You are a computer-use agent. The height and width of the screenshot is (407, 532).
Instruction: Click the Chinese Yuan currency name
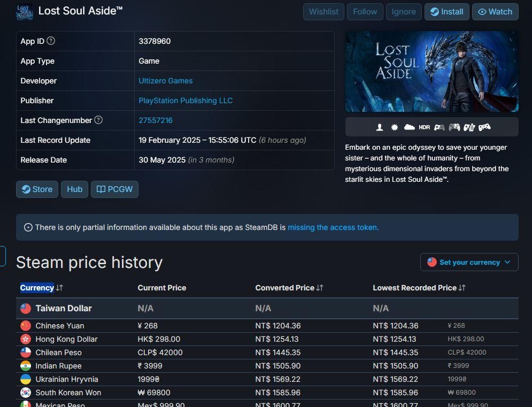(60, 326)
